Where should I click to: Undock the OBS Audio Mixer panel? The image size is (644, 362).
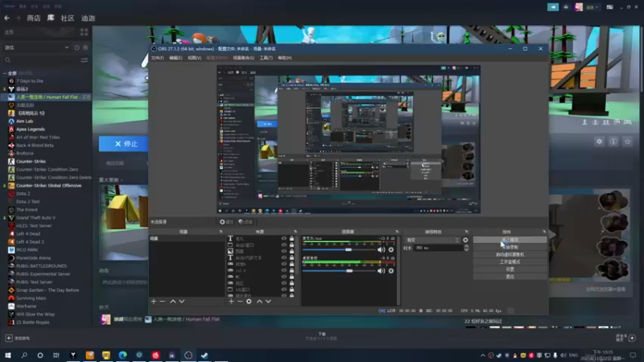point(397,232)
